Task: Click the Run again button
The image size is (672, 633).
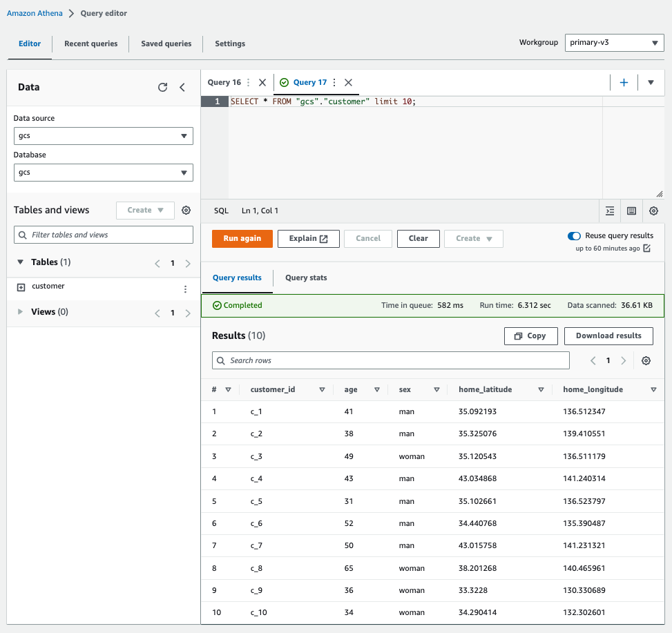Action: (242, 238)
